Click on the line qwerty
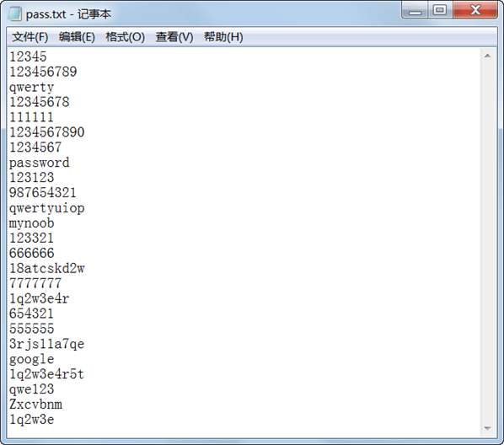504x445 pixels. 31,87
